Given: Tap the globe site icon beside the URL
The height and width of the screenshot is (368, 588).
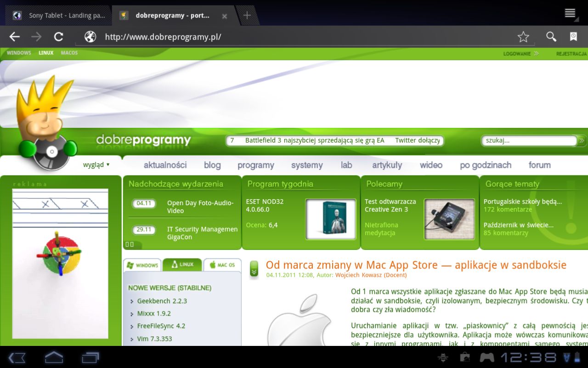Looking at the screenshot, I should 90,37.
